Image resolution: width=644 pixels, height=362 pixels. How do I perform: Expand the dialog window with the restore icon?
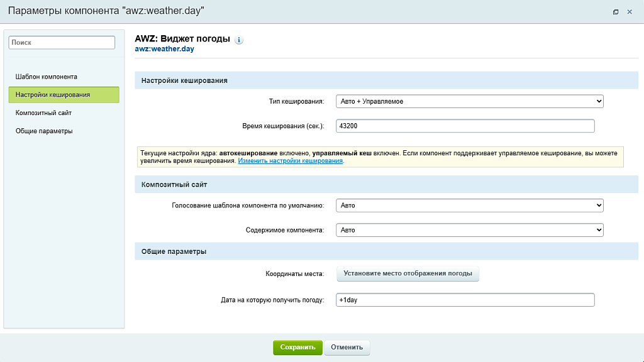point(616,12)
